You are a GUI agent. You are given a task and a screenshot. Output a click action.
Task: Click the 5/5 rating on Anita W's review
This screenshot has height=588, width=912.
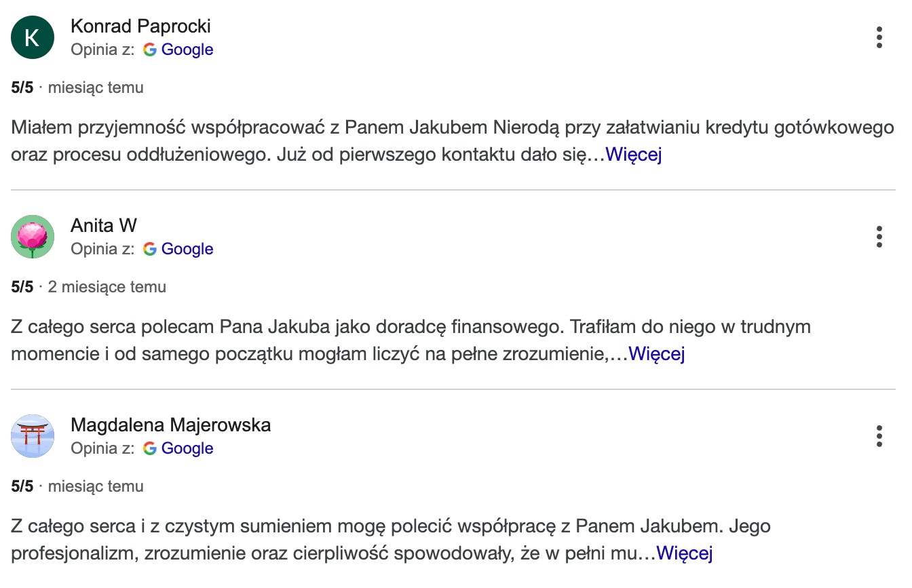21,286
